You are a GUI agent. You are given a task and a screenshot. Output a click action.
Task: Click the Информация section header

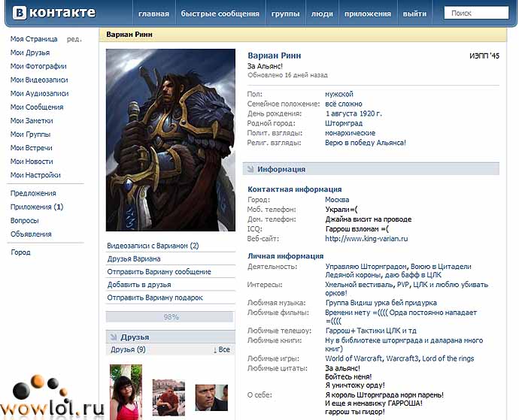[x=371, y=169]
